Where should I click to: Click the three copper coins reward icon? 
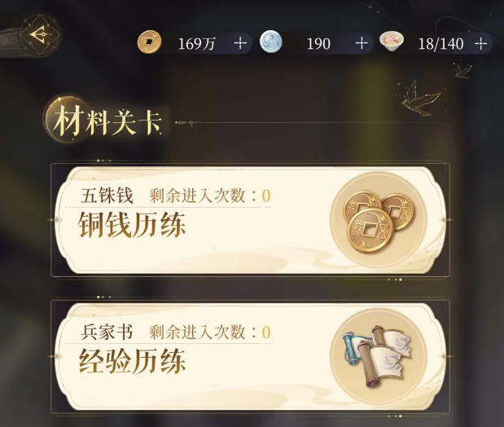point(379,220)
